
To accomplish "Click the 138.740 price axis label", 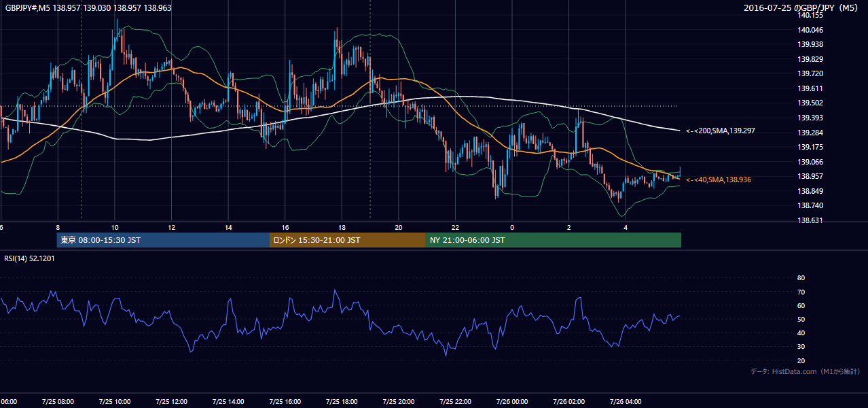I will coord(810,205).
